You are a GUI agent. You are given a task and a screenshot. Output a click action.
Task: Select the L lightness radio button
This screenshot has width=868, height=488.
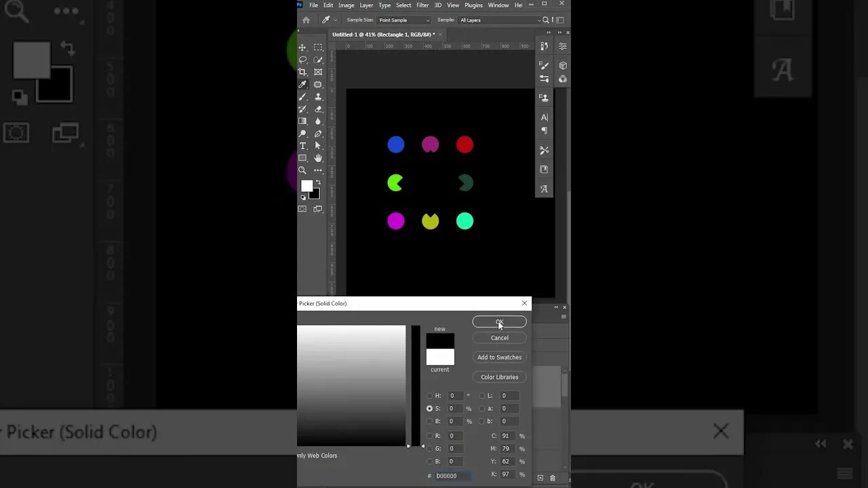482,396
